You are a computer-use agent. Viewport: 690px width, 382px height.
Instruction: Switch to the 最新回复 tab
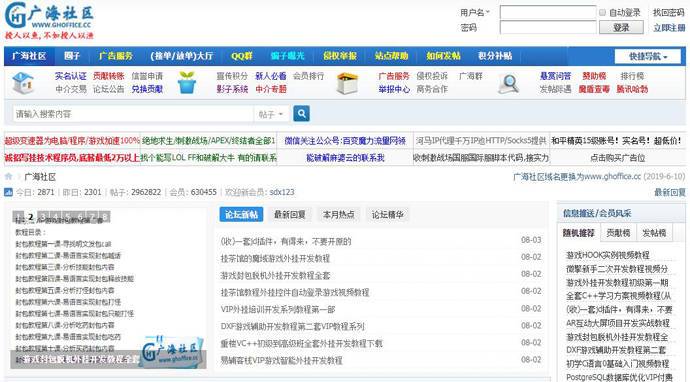point(290,214)
